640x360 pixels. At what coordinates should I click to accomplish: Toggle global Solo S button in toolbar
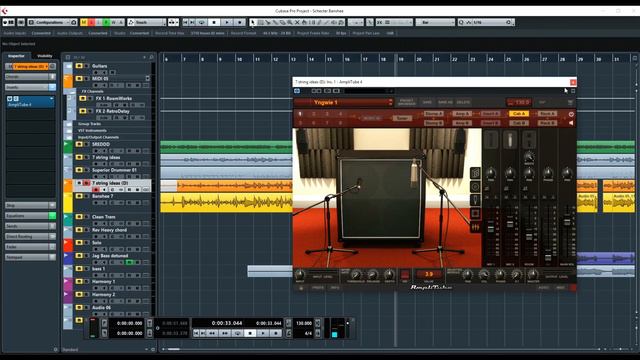click(91, 22)
